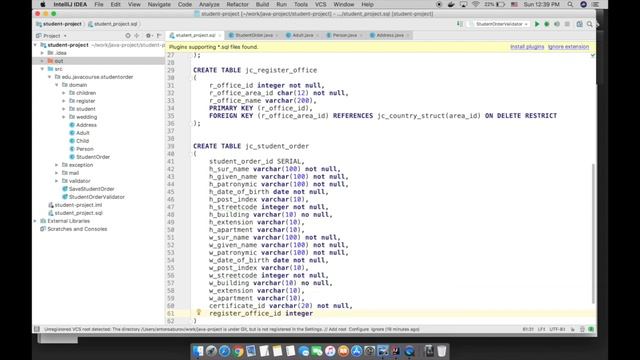Open Launchpad from the Dock
The height and width of the screenshot is (360, 640).
coord(211,351)
